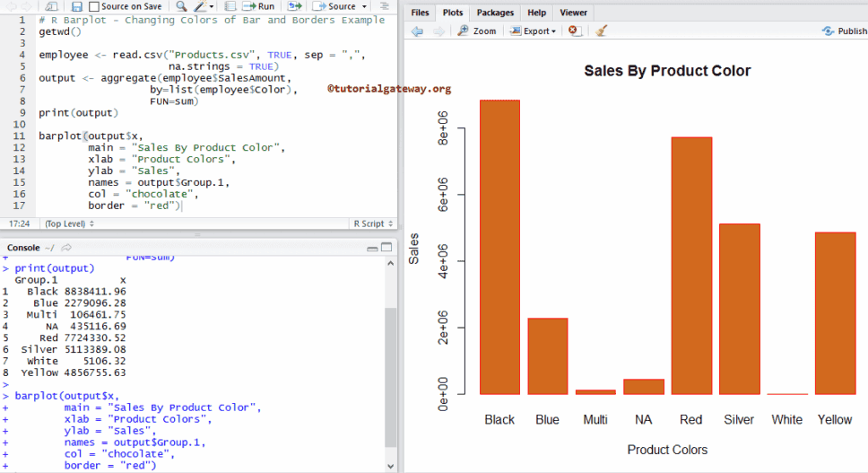Click the Console scrollbar up arrow
Image resolution: width=868 pixels, height=473 pixels.
(390, 264)
